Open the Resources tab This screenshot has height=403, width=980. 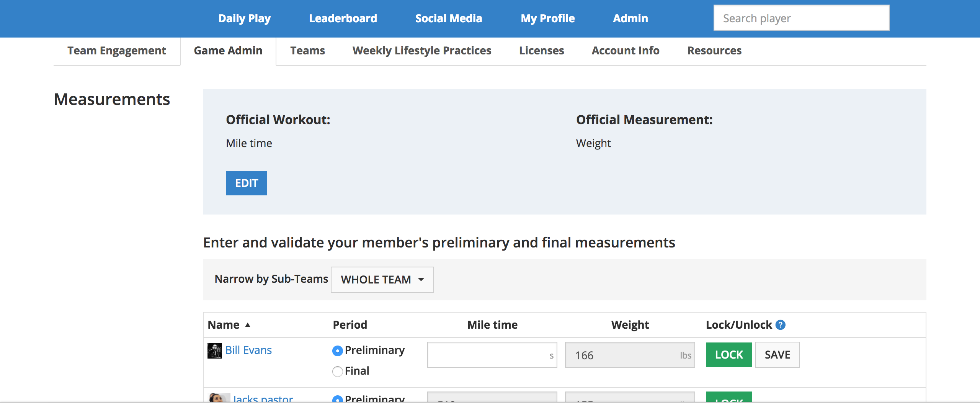point(714,51)
